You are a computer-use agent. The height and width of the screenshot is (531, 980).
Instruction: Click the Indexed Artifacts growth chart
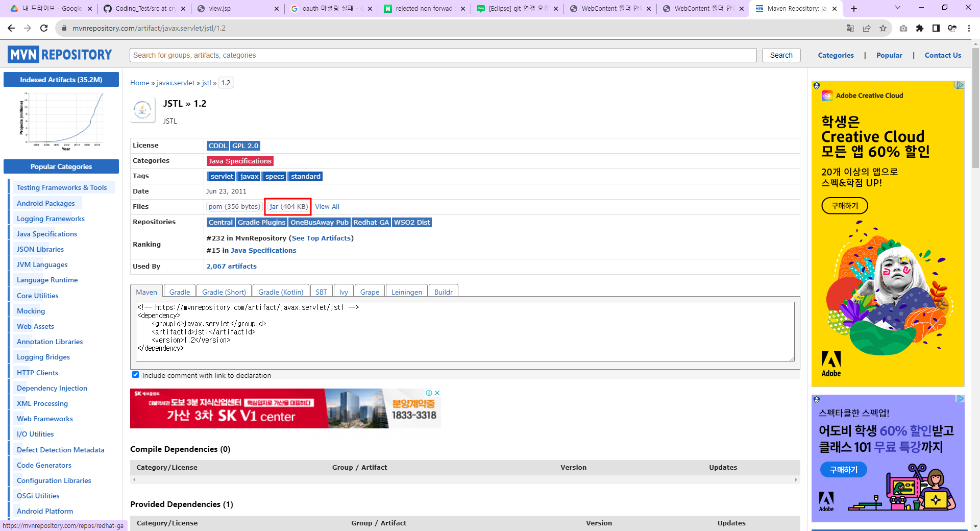[61, 122]
